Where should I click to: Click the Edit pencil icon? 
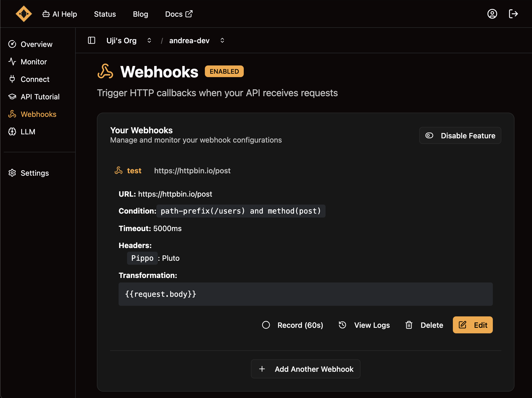click(x=463, y=325)
